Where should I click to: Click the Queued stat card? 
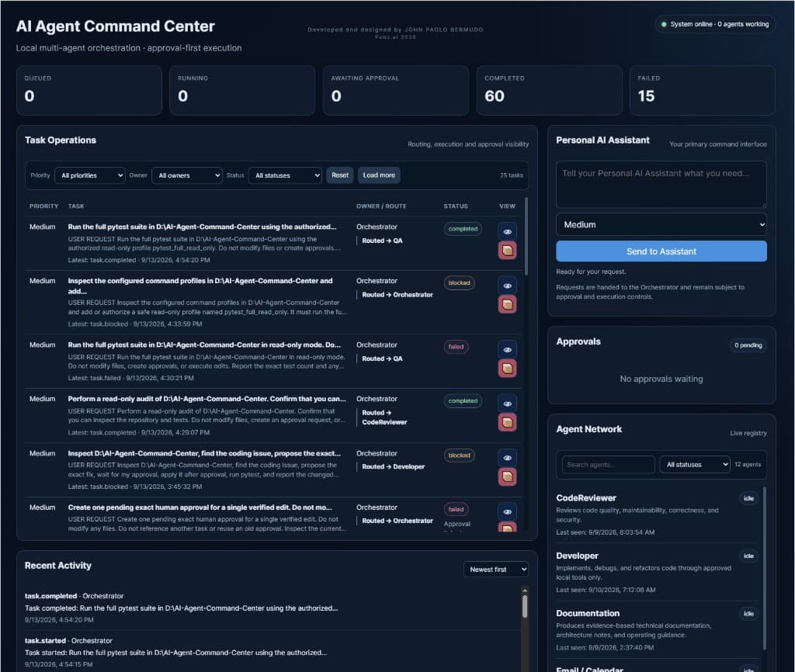click(89, 90)
